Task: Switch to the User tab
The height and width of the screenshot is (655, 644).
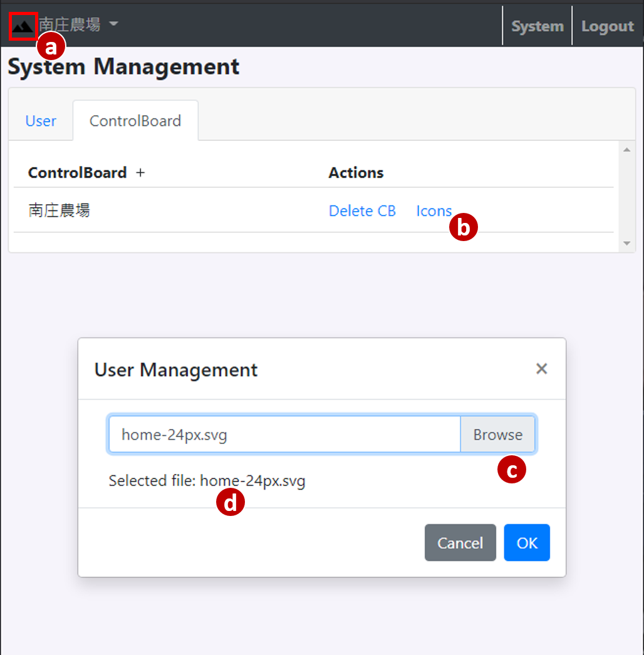Action: point(41,121)
